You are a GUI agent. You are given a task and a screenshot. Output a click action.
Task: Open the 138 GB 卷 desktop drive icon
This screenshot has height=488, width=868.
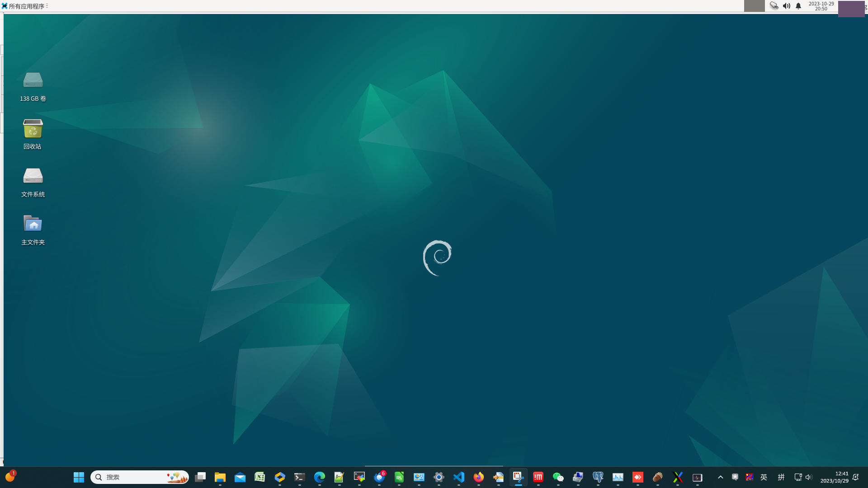pyautogui.click(x=33, y=87)
